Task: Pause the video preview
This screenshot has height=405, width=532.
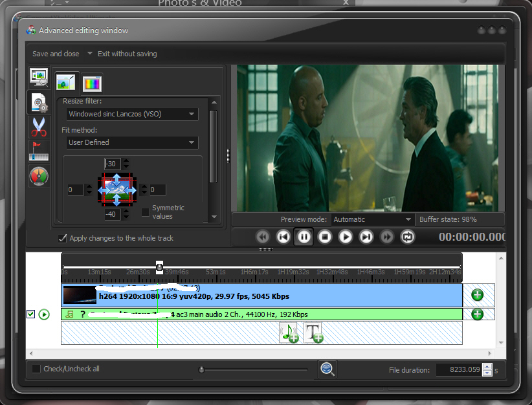Action: coord(304,237)
